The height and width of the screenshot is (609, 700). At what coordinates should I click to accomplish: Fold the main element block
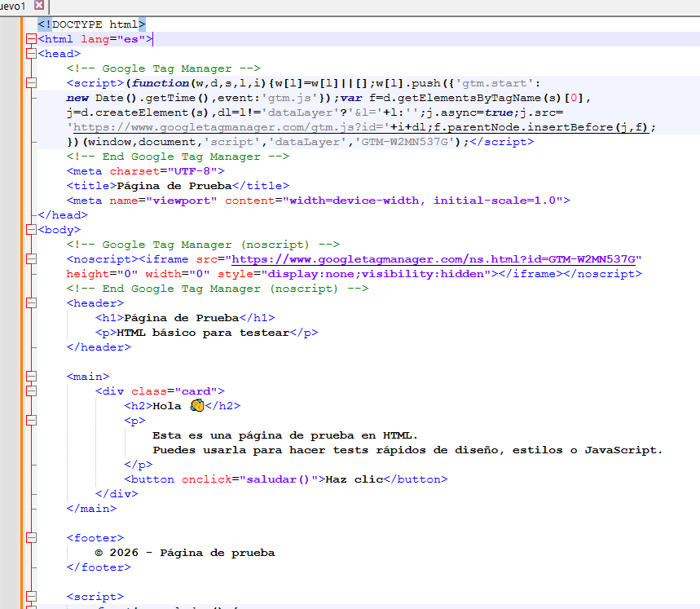coord(32,377)
